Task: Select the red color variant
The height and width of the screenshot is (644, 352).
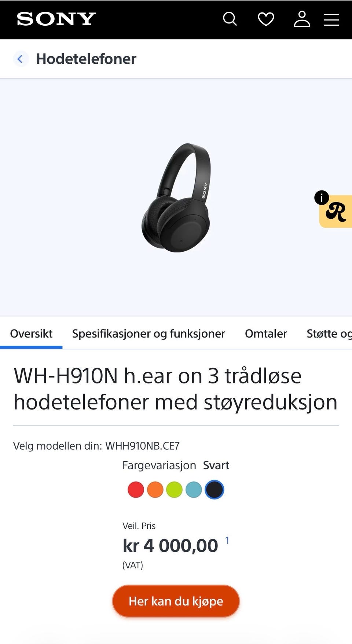Action: pyautogui.click(x=136, y=490)
